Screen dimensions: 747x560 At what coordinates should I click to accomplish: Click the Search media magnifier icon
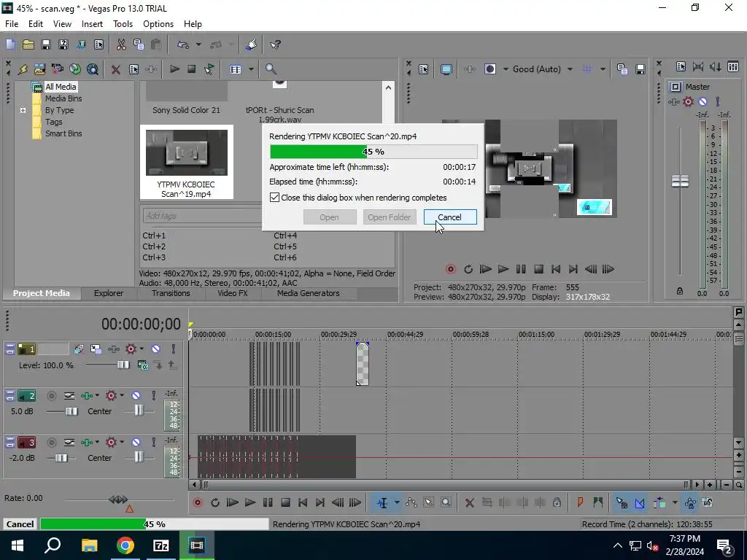[x=271, y=69]
